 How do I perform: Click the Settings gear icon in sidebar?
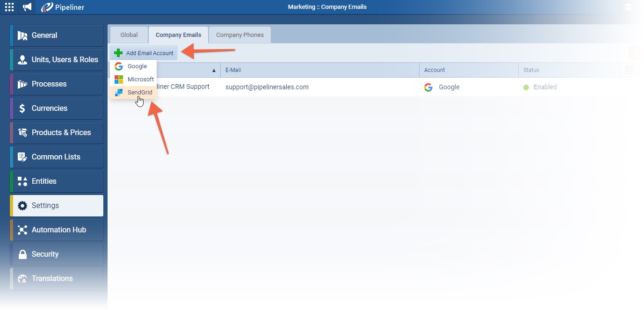[x=22, y=206]
